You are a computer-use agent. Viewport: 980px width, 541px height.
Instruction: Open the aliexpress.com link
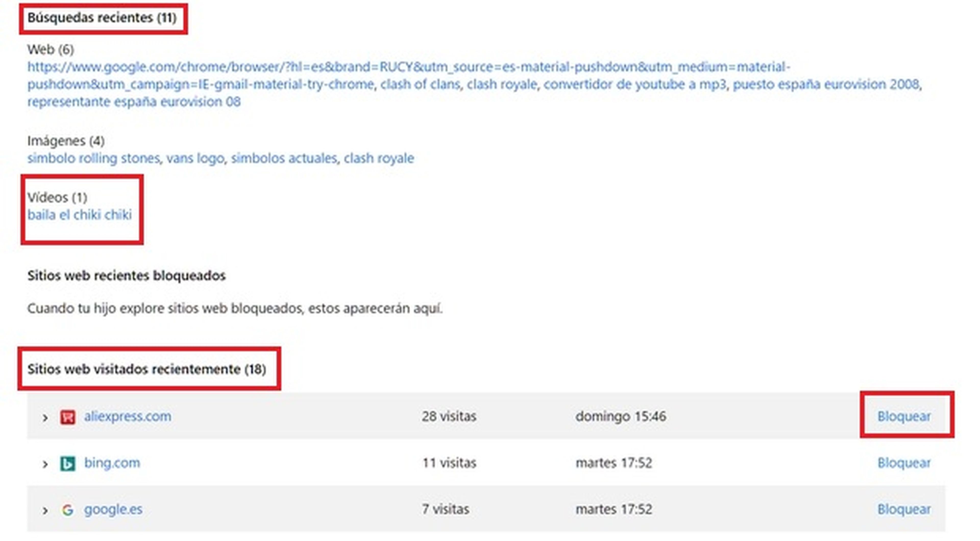click(127, 417)
